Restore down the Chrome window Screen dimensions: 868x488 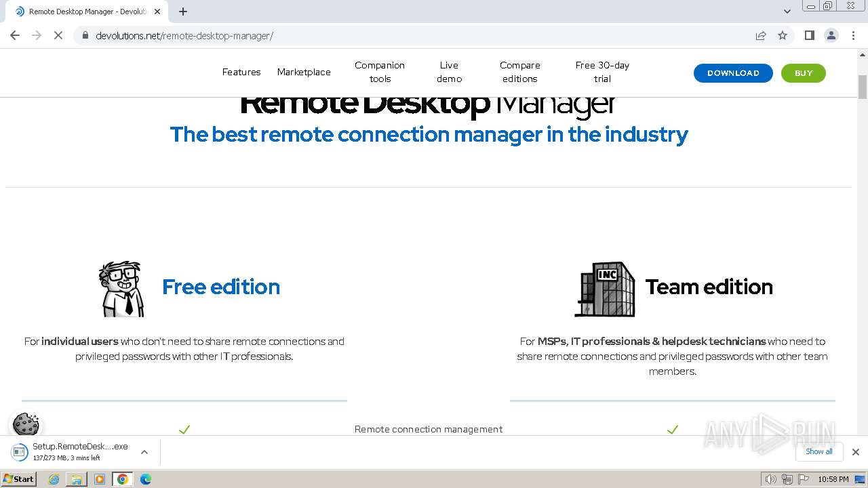[x=828, y=5]
